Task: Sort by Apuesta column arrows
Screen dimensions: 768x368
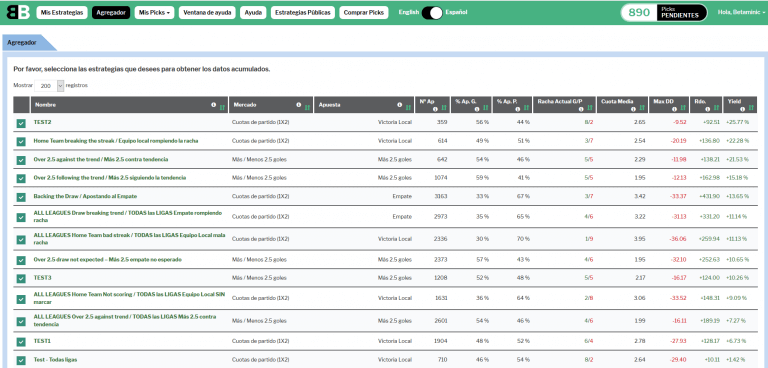Action: [x=408, y=107]
